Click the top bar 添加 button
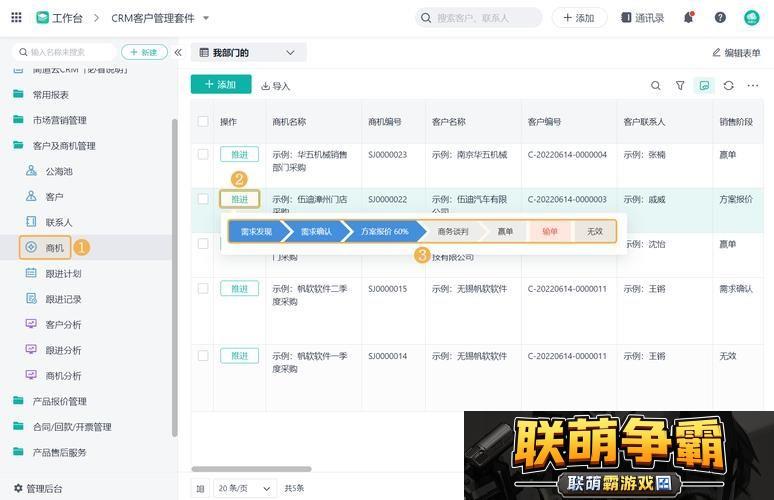The width and height of the screenshot is (774, 500). (x=579, y=18)
